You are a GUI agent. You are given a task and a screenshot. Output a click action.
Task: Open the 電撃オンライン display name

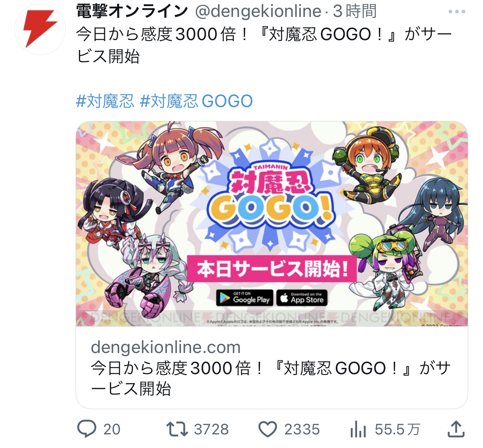(132, 11)
